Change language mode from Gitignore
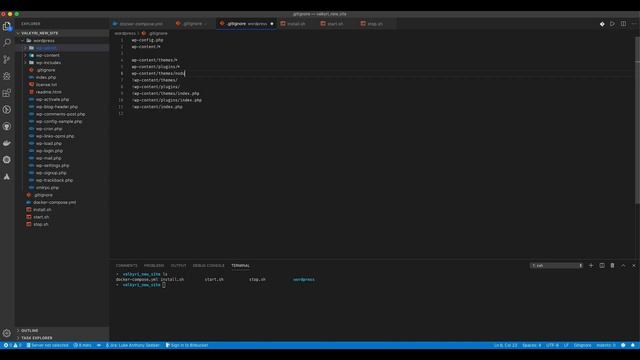Image resolution: width=640 pixels, height=360 pixels. pos(582,345)
